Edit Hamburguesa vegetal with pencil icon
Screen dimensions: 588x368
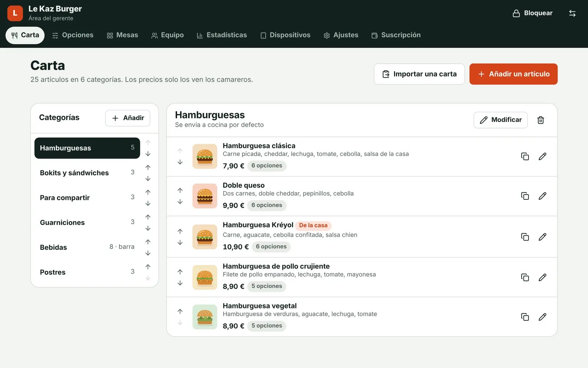tap(542, 317)
